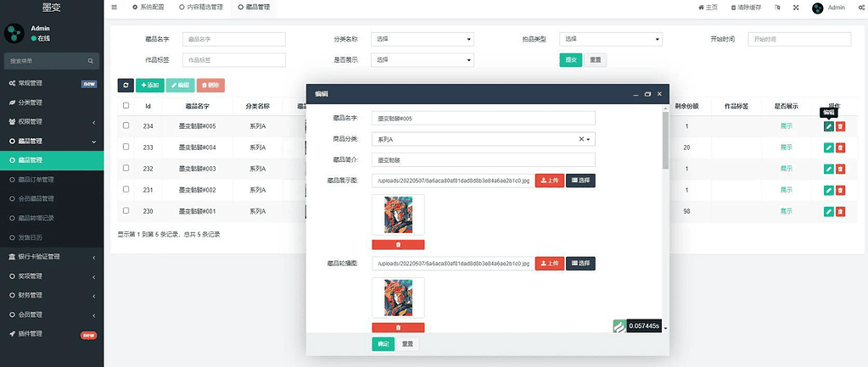
Task: Check the checkbox for row 230
Action: click(126, 210)
